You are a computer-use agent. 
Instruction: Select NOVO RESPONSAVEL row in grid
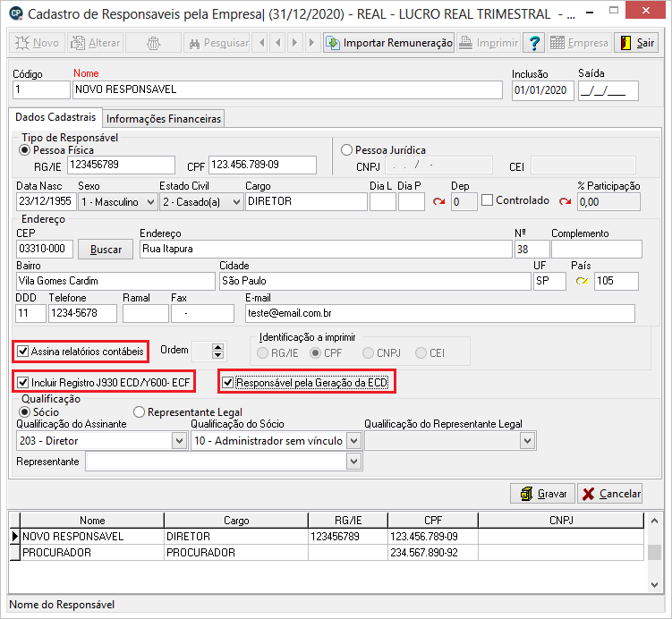(x=327, y=537)
